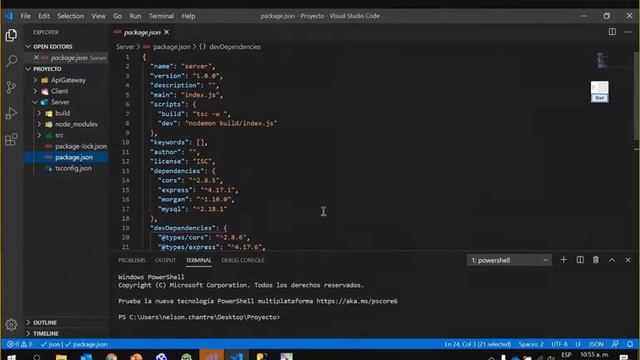This screenshot has width=640, height=360.
Task: Open the Extensions view
Action: tap(11, 139)
